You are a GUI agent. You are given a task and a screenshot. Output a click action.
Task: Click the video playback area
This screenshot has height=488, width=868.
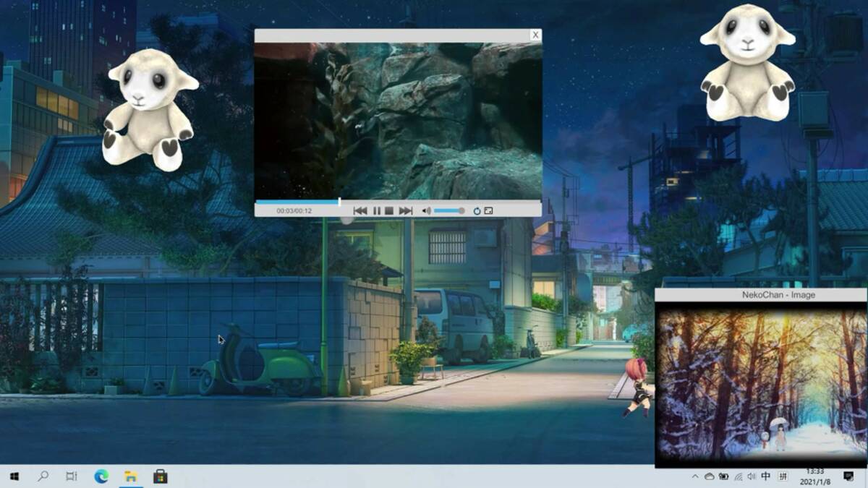tap(398, 121)
